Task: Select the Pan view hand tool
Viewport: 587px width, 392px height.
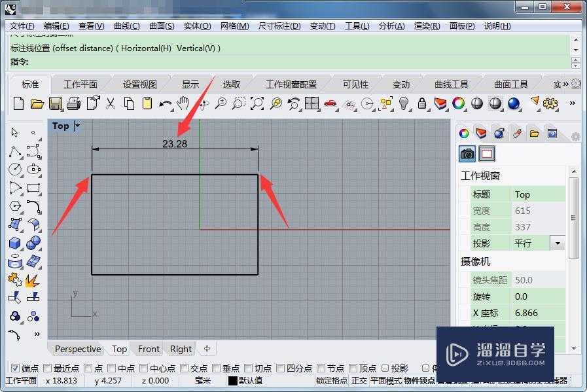Action: 183,103
